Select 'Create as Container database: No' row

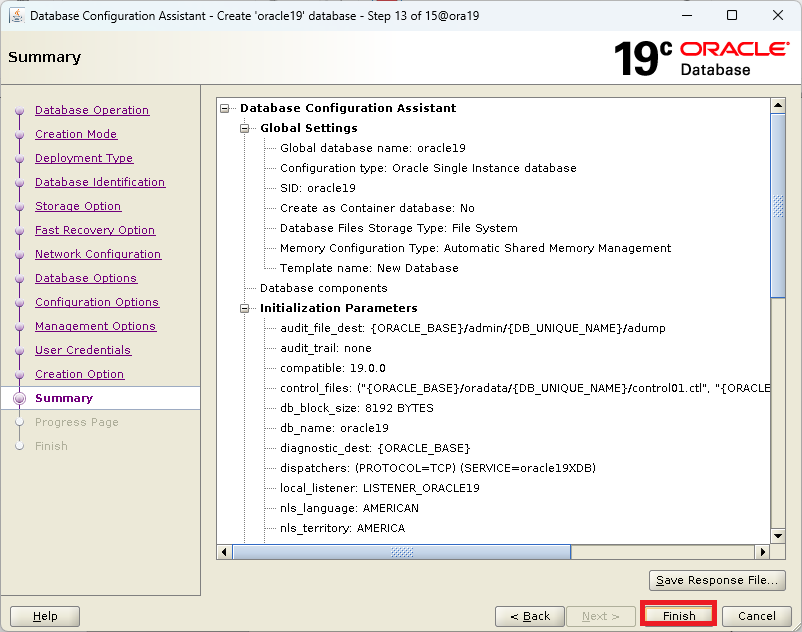point(377,208)
